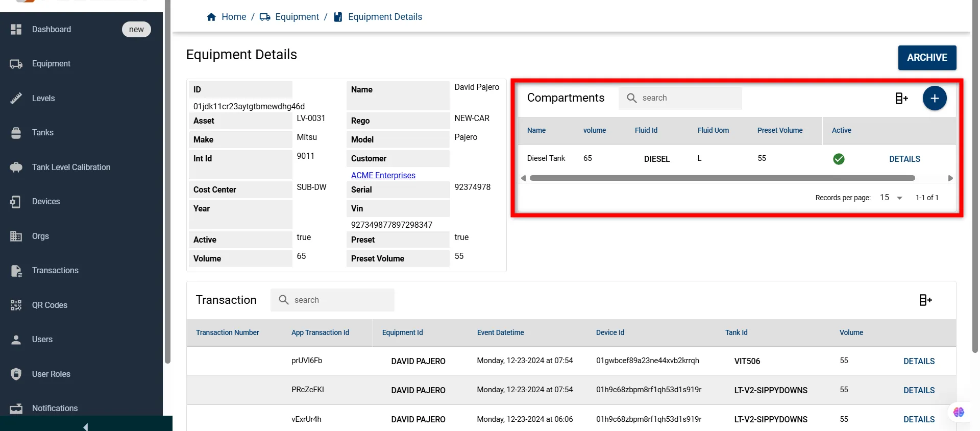This screenshot has width=980, height=431.
Task: Click the Compartments horizontal scrollbar
Action: point(722,178)
